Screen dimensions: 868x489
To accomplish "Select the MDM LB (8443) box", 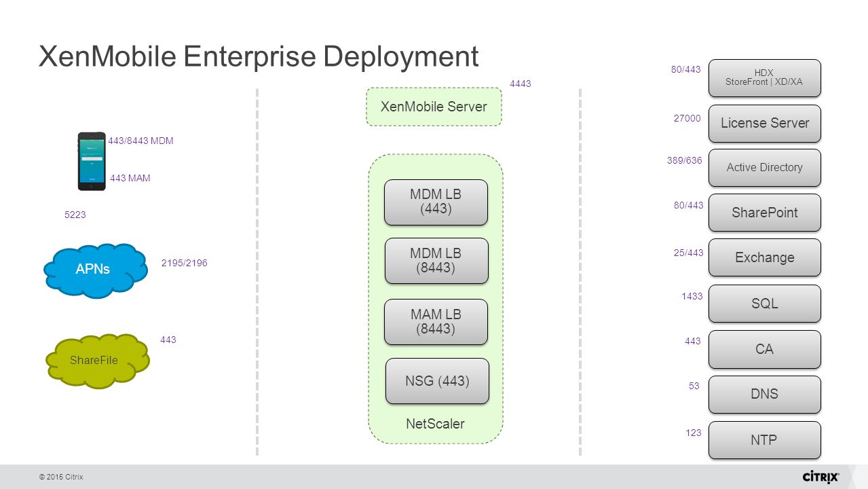I will pos(436,260).
